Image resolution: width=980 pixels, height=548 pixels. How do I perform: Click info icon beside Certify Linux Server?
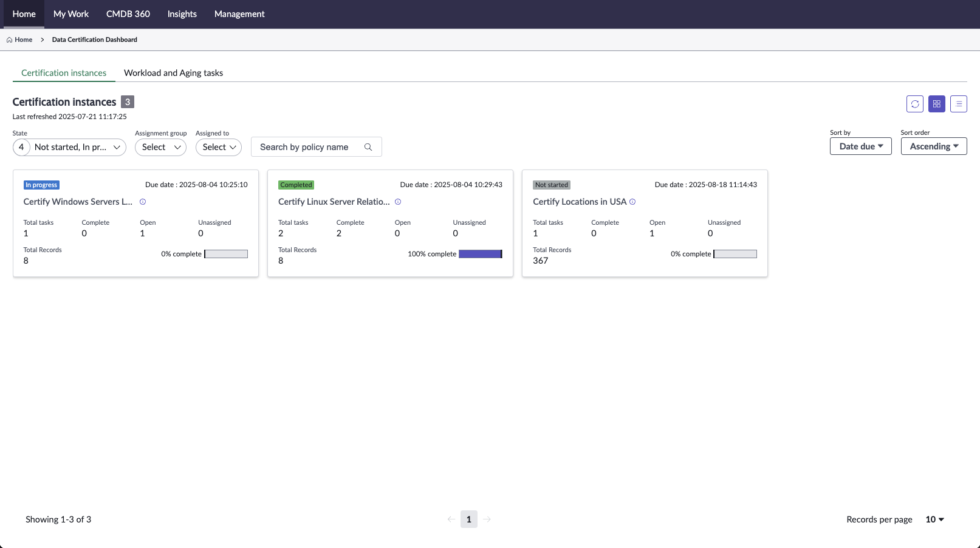398,202
